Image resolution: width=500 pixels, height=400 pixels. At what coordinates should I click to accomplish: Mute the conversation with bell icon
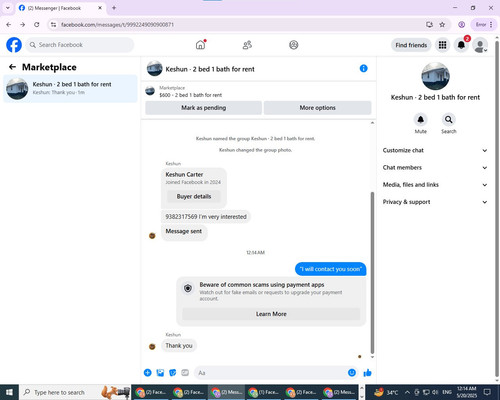click(x=421, y=119)
